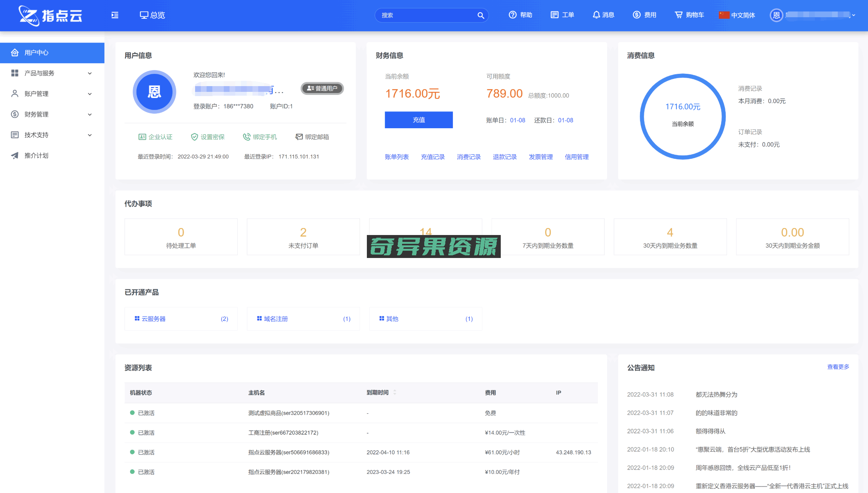Image resolution: width=868 pixels, height=493 pixels.
Task: Click the sidebar collapse menu icon
Action: pos(115,15)
